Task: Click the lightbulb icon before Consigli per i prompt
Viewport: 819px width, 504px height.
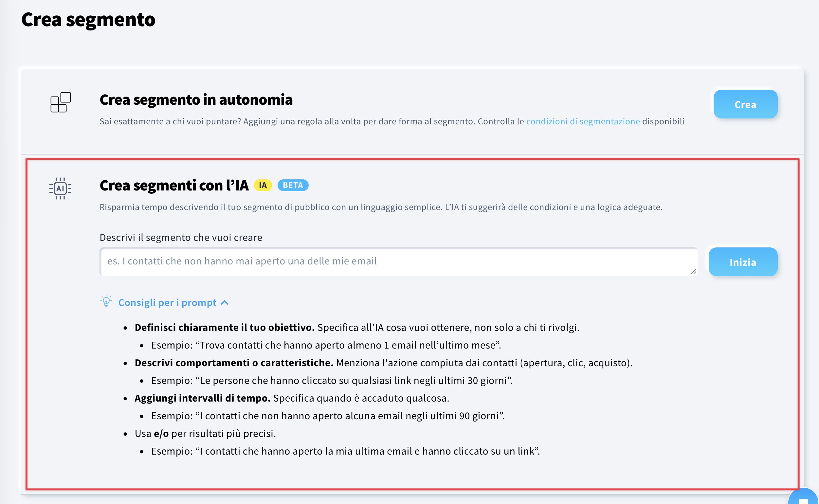Action: [x=106, y=302]
